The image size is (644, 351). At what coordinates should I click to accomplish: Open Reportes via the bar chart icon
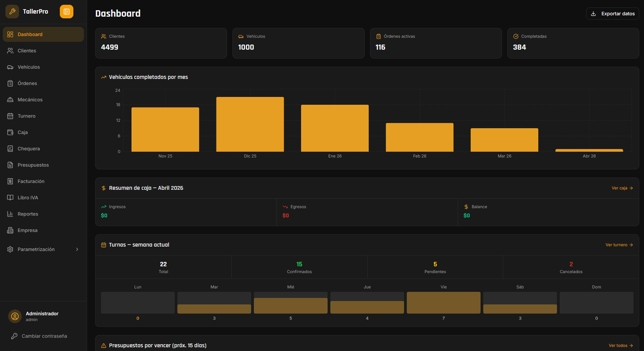(10, 214)
